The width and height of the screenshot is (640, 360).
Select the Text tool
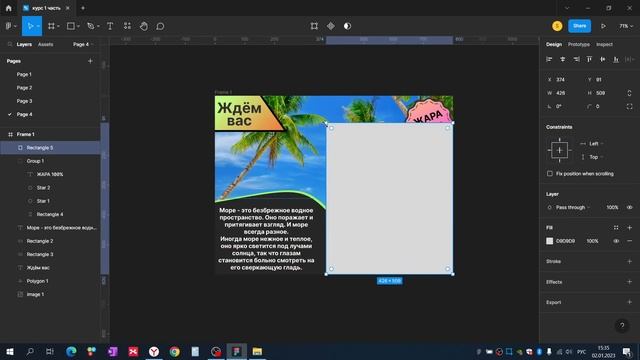click(110, 26)
